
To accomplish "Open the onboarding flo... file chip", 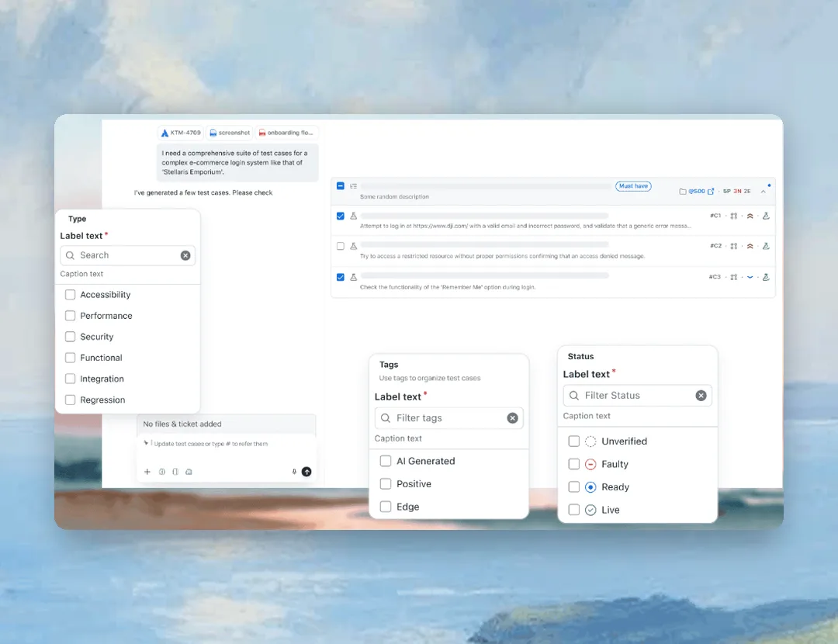I will (x=286, y=133).
